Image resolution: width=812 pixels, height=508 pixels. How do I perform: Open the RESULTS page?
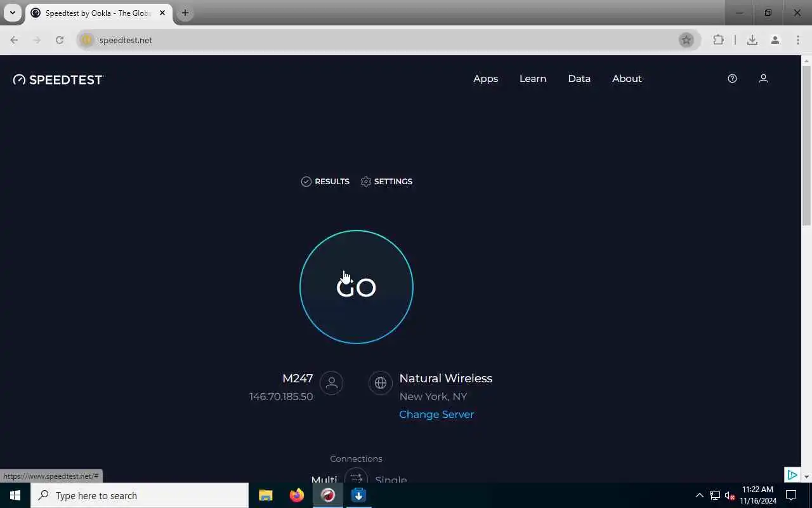[x=325, y=182]
